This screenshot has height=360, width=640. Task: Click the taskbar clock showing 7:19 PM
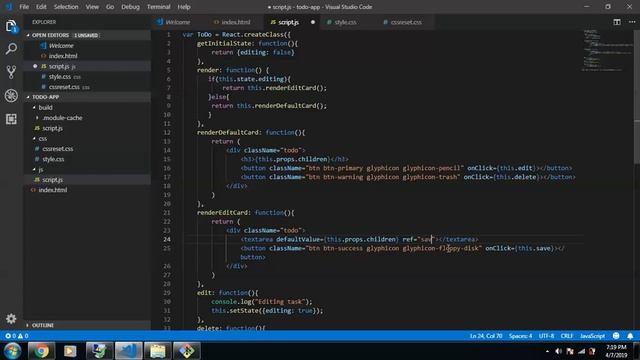click(616, 351)
